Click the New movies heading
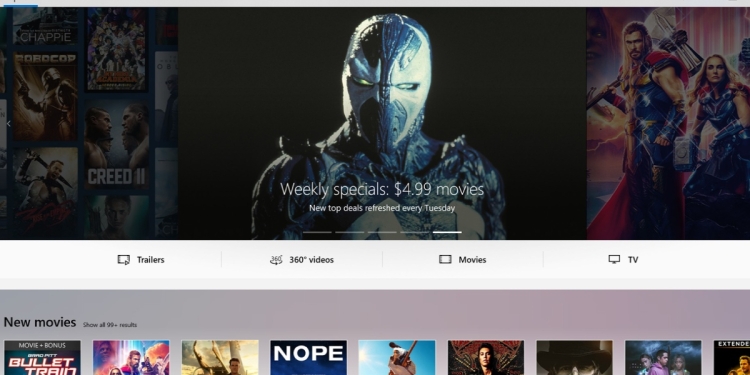 pyautogui.click(x=40, y=322)
